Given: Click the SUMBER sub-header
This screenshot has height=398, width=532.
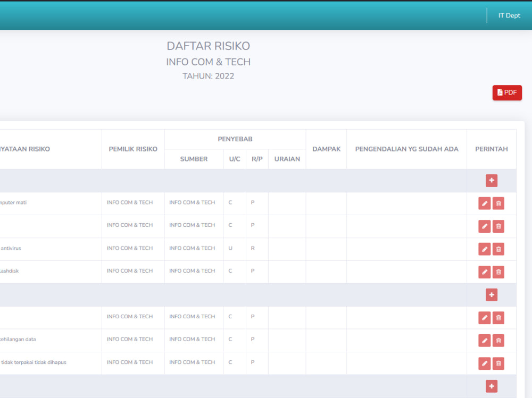Looking at the screenshot, I should coord(194,159).
